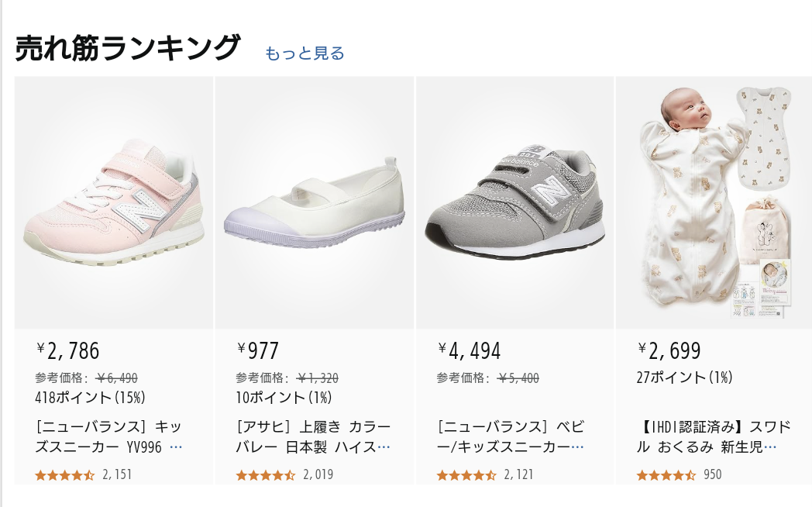Click the ¥977 price
Screen dimensions: 812x507
pos(258,351)
